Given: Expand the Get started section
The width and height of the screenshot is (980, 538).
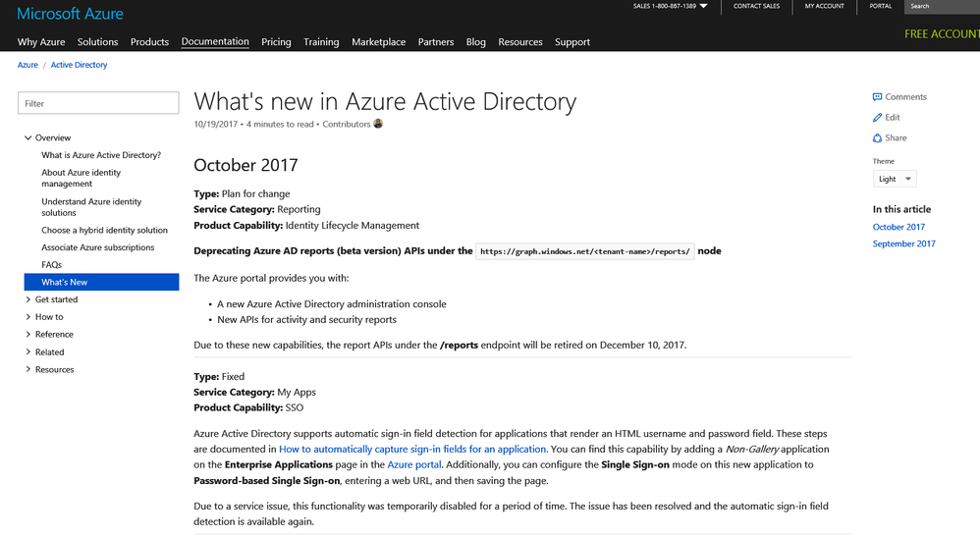Looking at the screenshot, I should 28,299.
